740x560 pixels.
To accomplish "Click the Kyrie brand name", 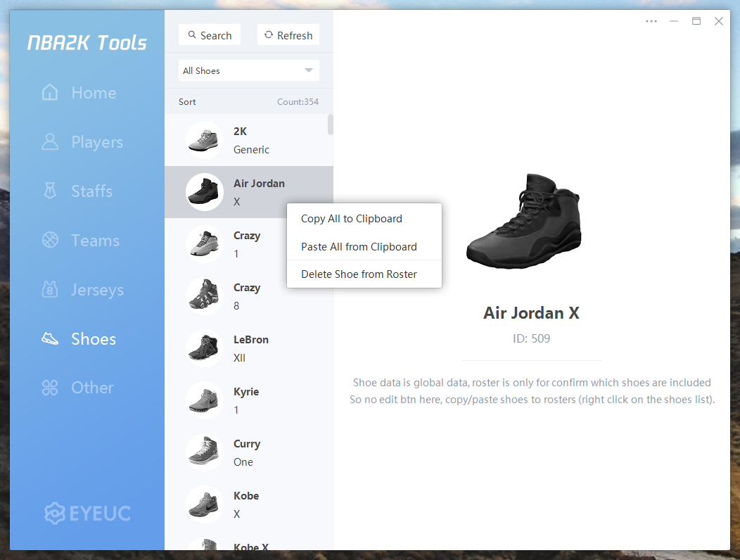I will [x=246, y=392].
